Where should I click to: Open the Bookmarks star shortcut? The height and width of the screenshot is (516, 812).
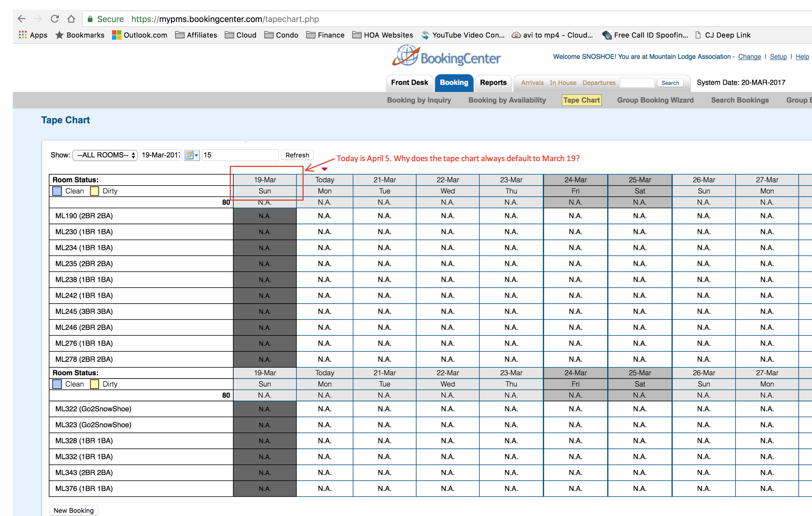tap(80, 35)
